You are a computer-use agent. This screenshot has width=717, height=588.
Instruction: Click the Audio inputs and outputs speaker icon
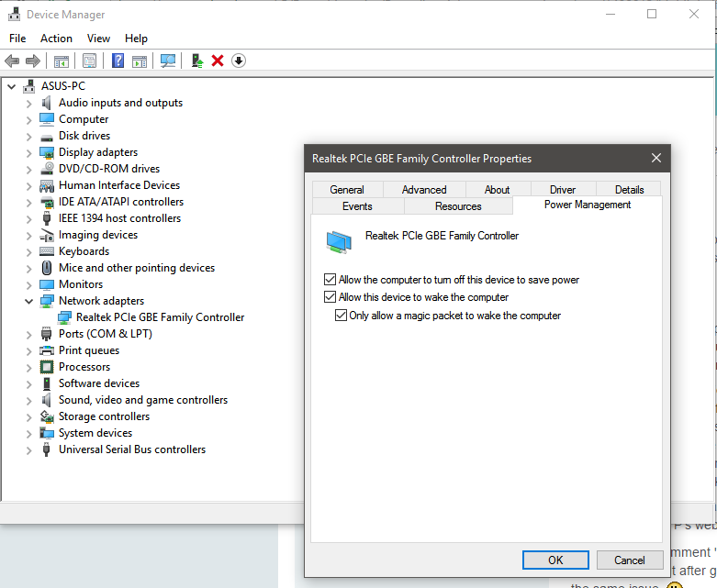(46, 103)
